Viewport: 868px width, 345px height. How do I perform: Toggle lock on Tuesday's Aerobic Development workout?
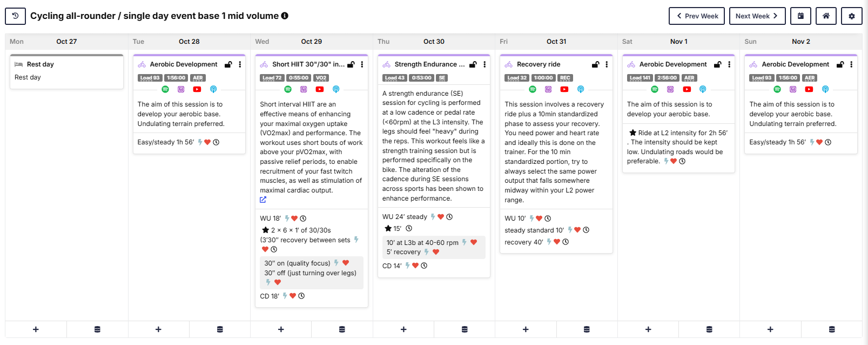228,64
